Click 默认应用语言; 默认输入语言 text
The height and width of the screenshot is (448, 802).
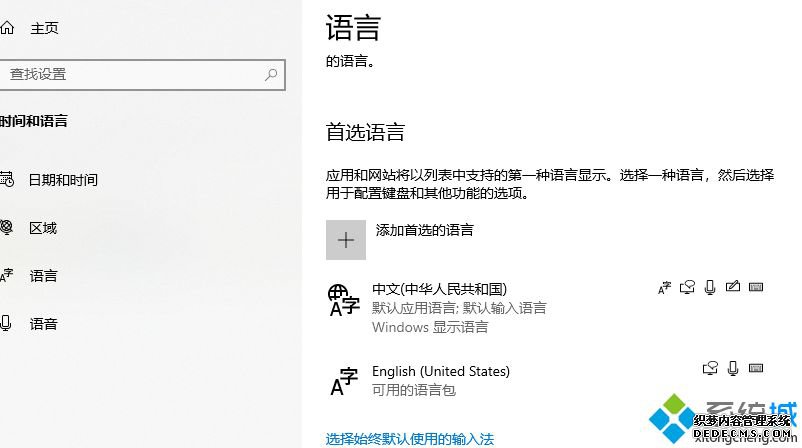pos(459,308)
